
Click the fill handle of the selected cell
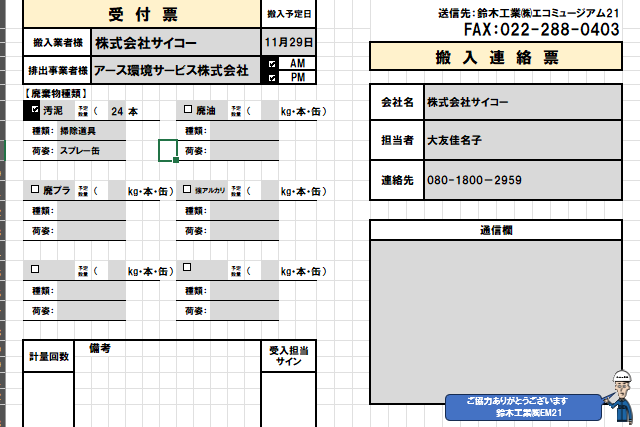pyautogui.click(x=177, y=160)
